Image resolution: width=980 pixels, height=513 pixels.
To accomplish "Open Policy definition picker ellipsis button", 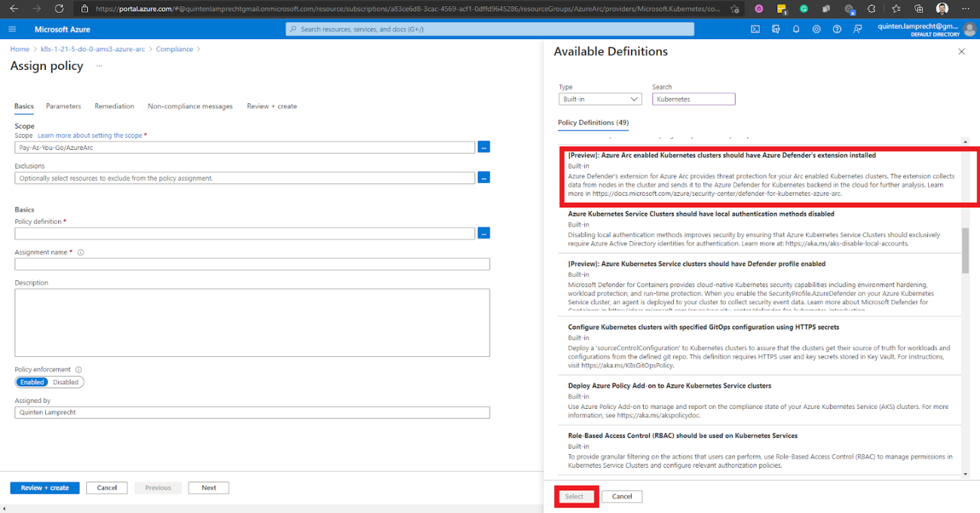I will tap(483, 233).
